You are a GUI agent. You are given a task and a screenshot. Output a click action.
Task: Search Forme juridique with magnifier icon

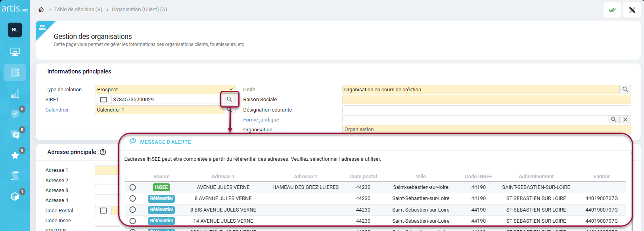point(613,119)
